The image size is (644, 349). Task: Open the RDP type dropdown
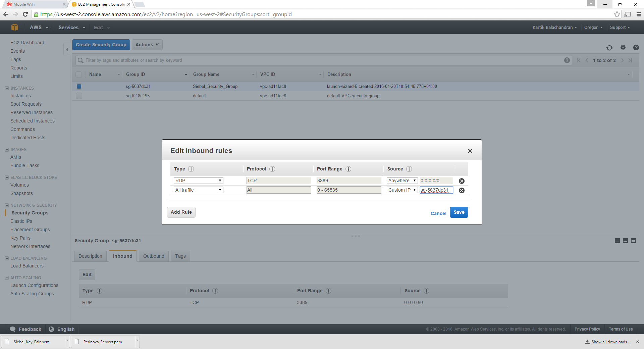tap(198, 181)
